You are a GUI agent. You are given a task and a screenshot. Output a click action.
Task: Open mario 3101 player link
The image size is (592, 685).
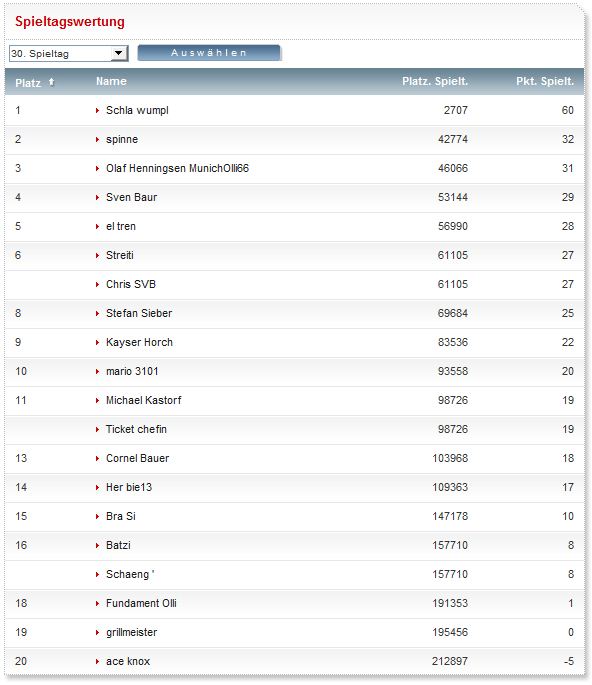pos(132,371)
